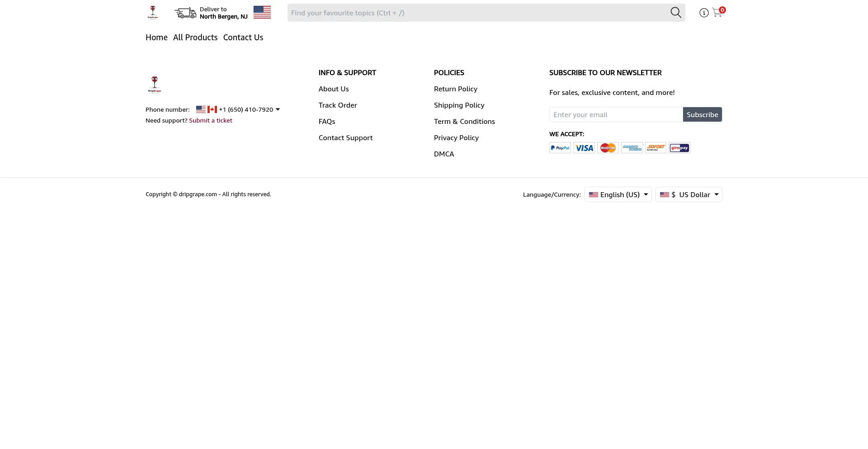Open the info circle icon
868x449 pixels.
(x=703, y=13)
